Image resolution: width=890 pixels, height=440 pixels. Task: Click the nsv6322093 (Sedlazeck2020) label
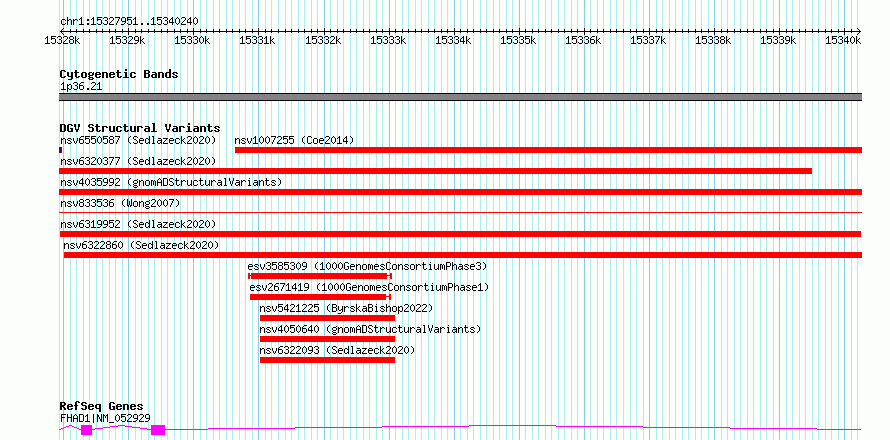pyautogui.click(x=337, y=350)
